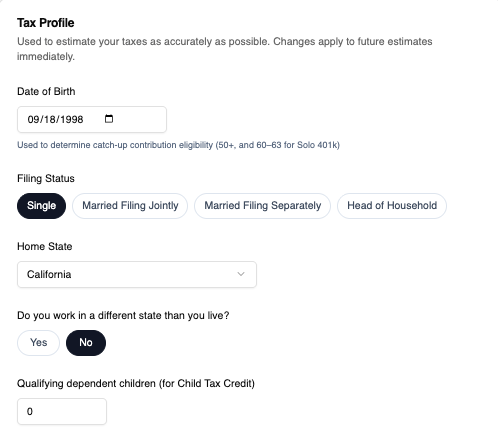This screenshot has height=435, width=498.
Task: Select Head of Household filing status
Action: (392, 206)
